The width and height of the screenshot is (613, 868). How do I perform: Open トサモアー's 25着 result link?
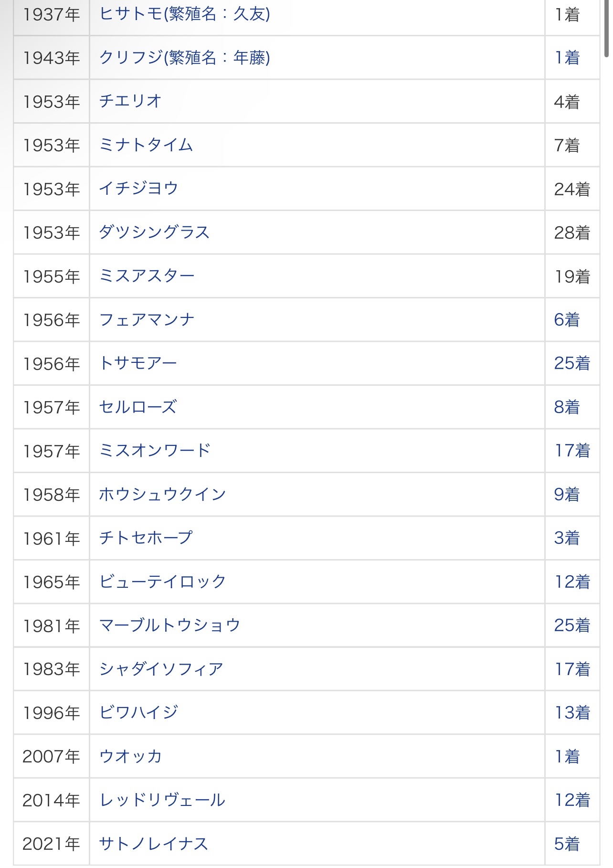pos(572,363)
